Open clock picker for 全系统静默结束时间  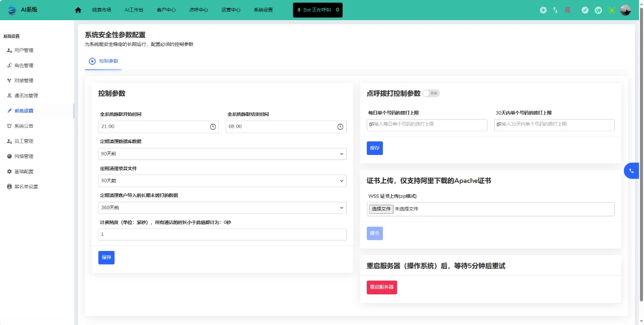tap(340, 127)
